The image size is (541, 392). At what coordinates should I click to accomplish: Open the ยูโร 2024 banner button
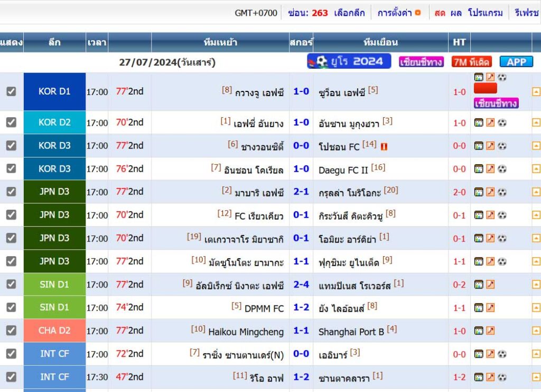click(x=349, y=61)
